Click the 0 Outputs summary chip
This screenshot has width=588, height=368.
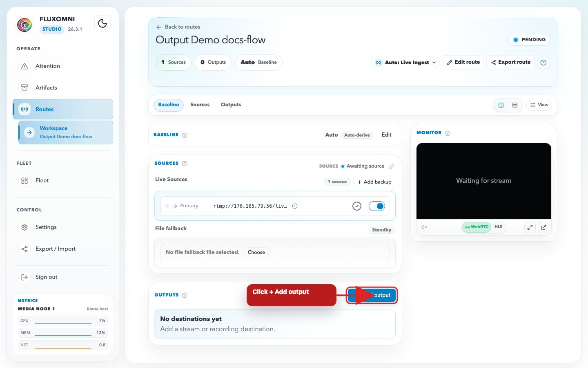click(x=213, y=63)
